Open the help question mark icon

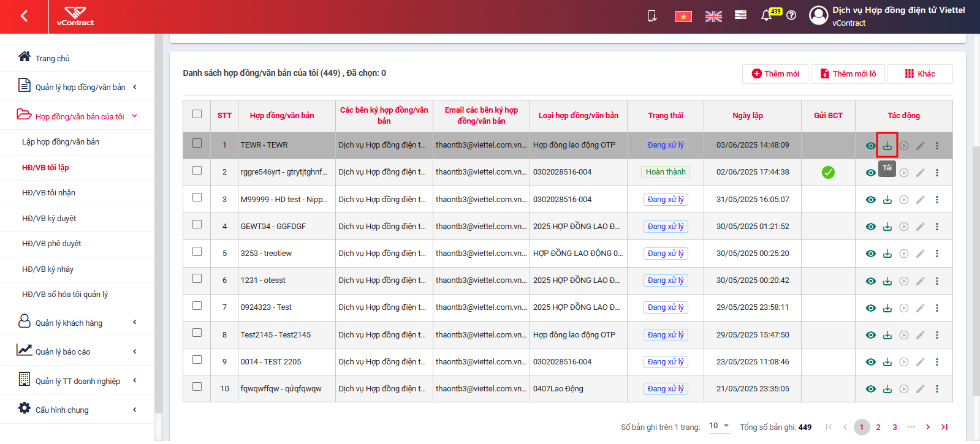pos(791,15)
